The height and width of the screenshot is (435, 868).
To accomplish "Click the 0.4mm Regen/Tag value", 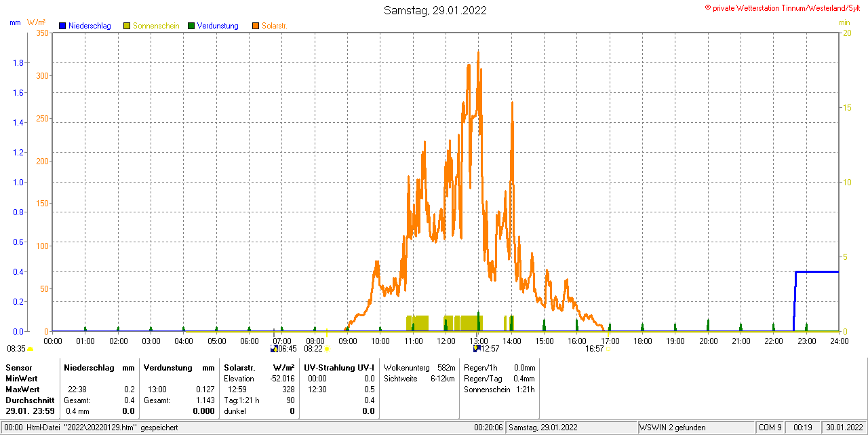I will (x=524, y=379).
